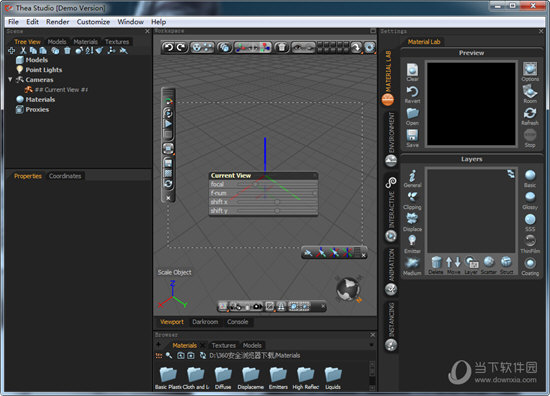Open the Diffuse materials folder
The image size is (550, 396).
pos(223,378)
